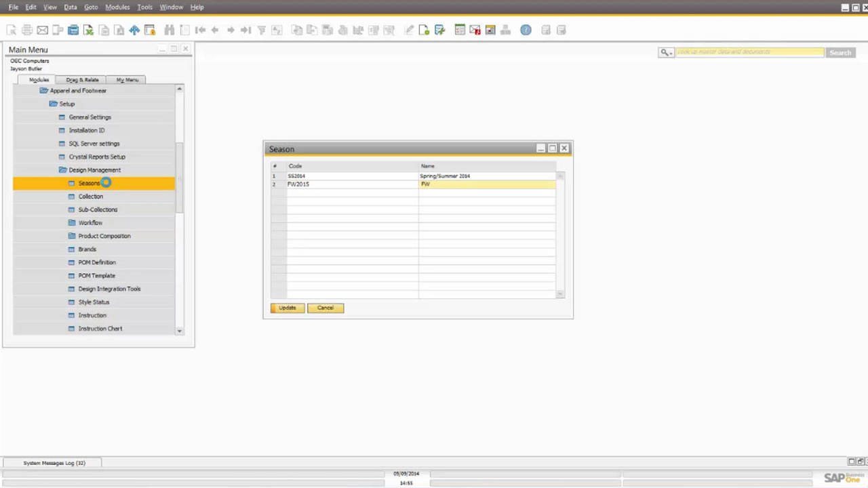Collapse the Design Management folder
Image resolution: width=868 pixels, height=488 pixels.
pos(63,170)
